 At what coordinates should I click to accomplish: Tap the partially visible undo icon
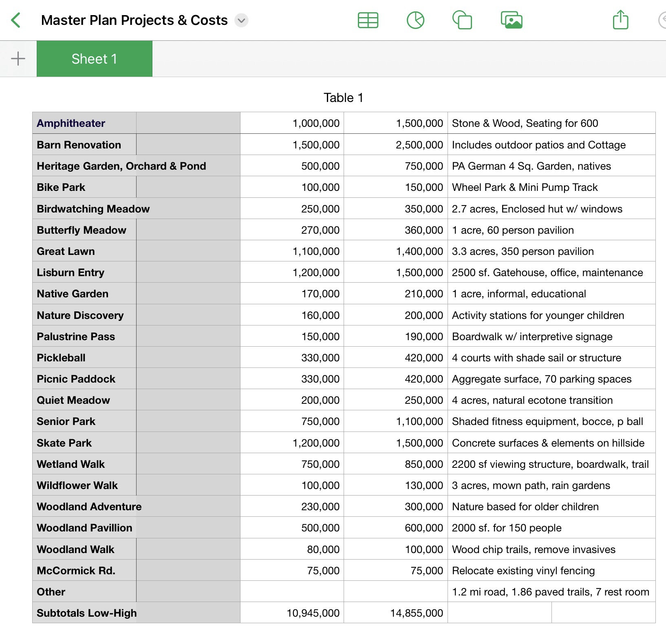(x=662, y=20)
